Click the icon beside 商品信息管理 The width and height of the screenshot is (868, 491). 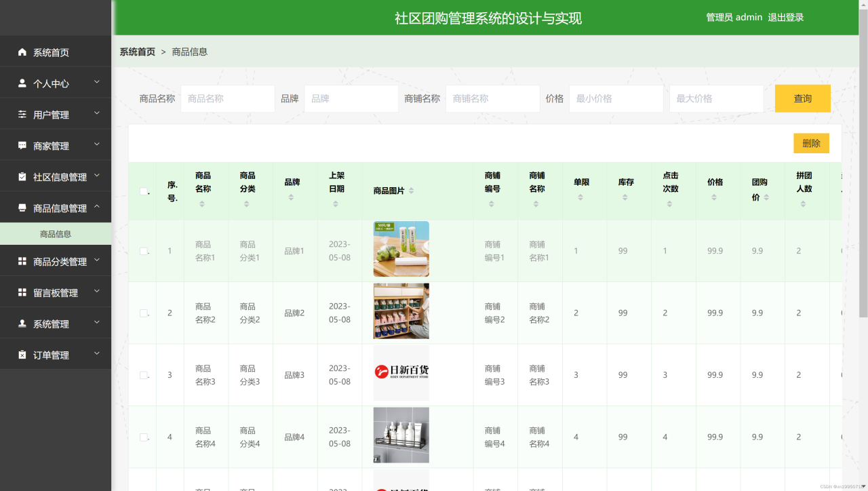[x=22, y=208]
